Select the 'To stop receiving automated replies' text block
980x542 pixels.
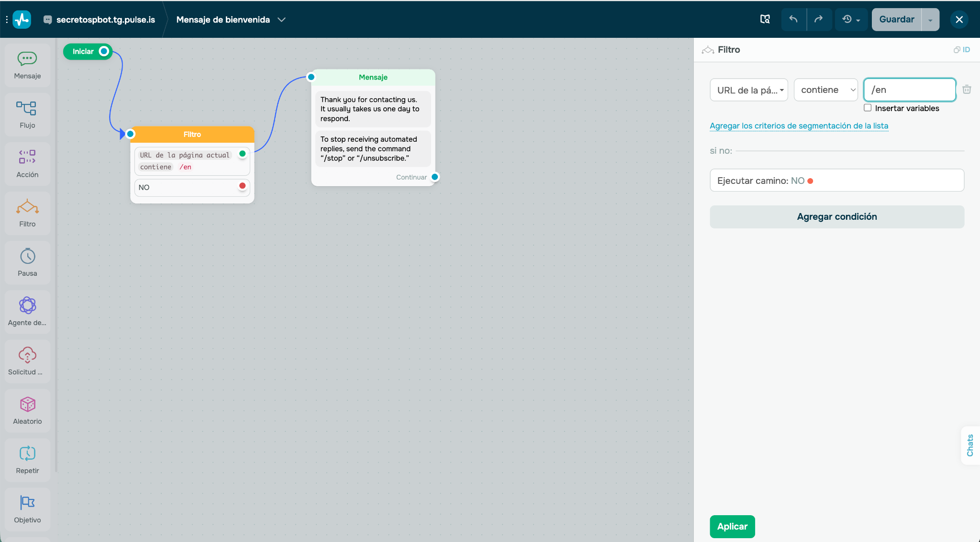point(373,149)
